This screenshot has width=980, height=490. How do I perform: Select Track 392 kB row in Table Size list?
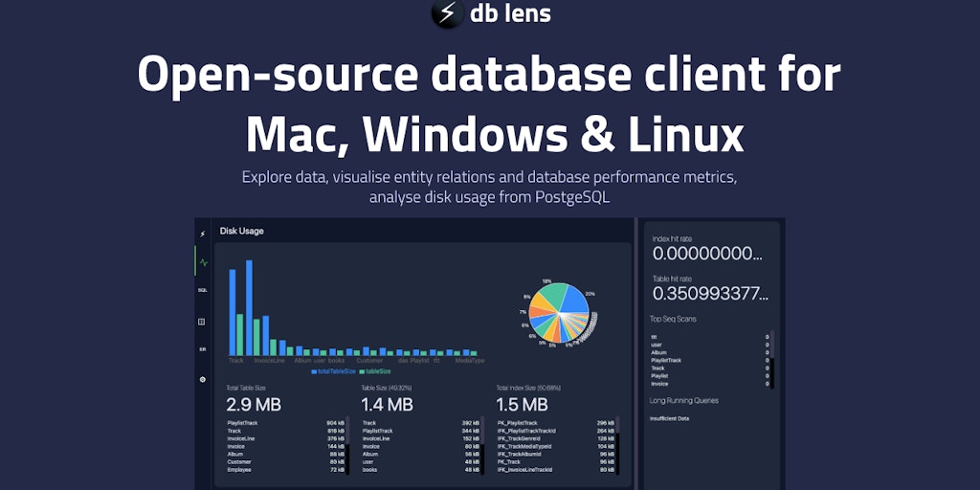(421, 423)
